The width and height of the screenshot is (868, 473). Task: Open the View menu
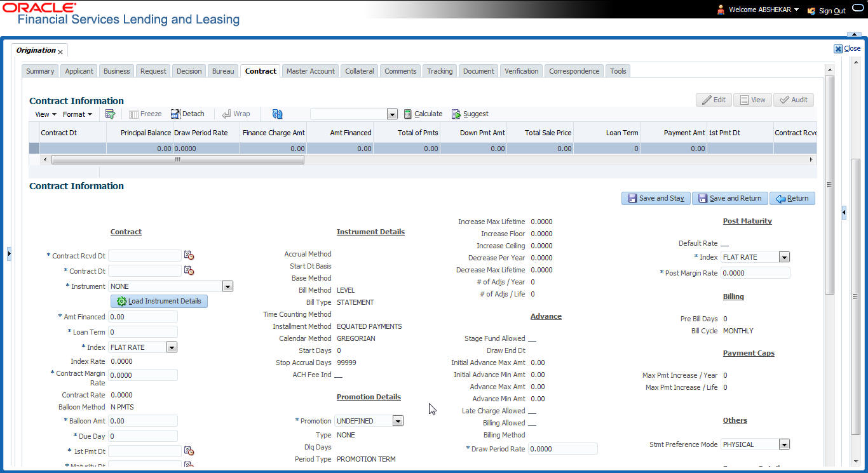[x=46, y=114]
